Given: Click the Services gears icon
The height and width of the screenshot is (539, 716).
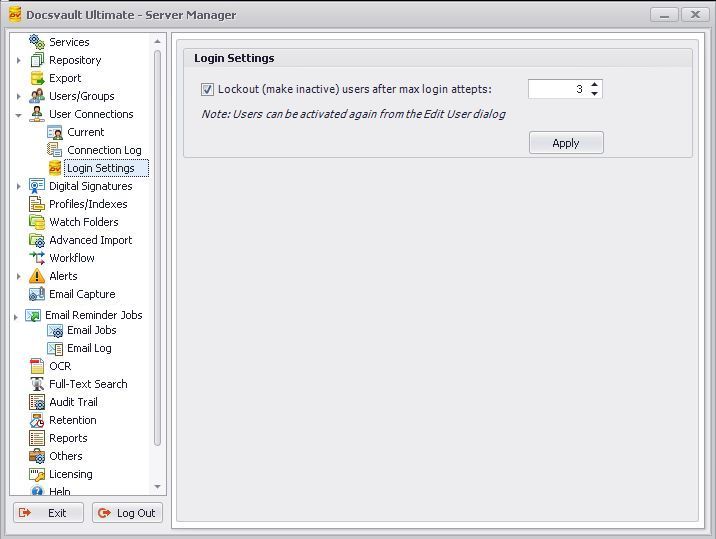Looking at the screenshot, I should [x=37, y=42].
